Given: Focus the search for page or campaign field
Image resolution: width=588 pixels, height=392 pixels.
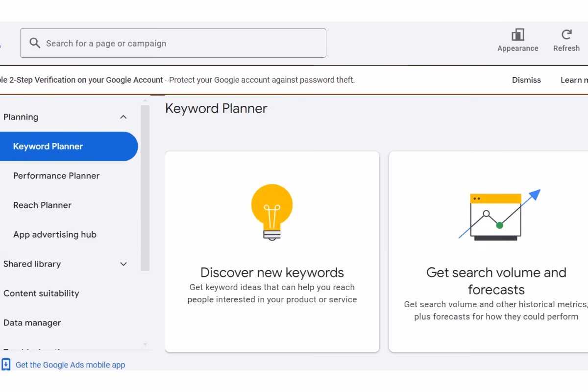Looking at the screenshot, I should [x=173, y=43].
